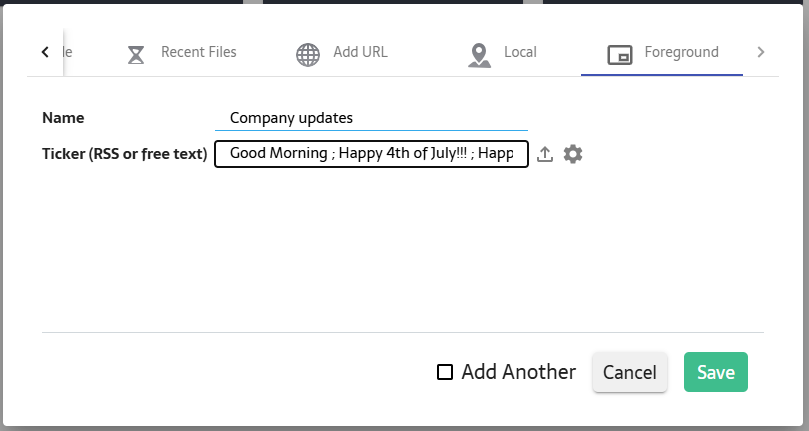
Task: Focus the Name field containing Company updates
Action: 370,118
